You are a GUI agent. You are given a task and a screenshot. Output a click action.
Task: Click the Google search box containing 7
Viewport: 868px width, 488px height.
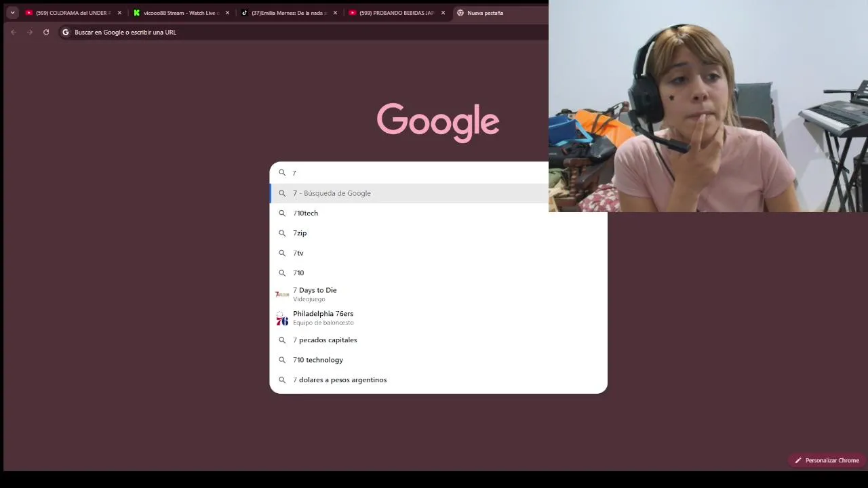pos(409,173)
